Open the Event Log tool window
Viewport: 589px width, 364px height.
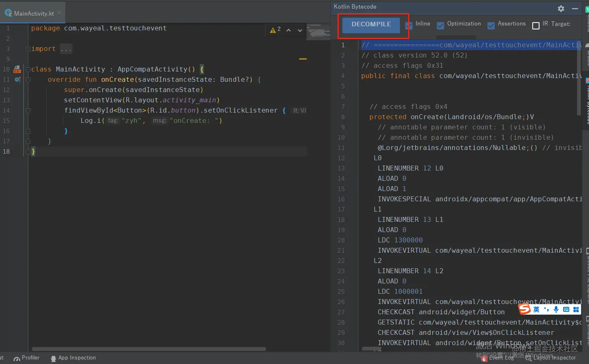497,358
